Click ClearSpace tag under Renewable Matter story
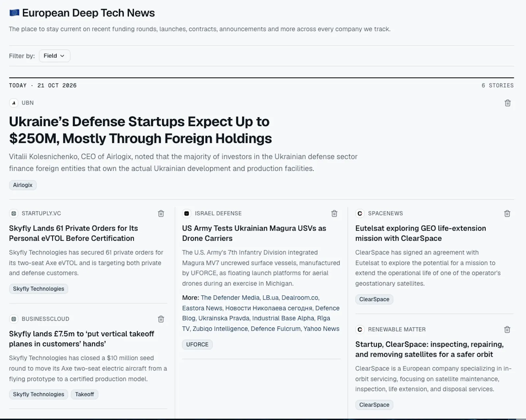Viewport: 526px width, 420px height. [374, 405]
